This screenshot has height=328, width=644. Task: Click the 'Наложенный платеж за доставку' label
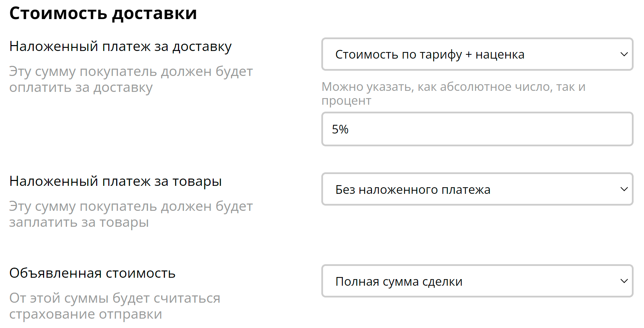pyautogui.click(x=120, y=46)
